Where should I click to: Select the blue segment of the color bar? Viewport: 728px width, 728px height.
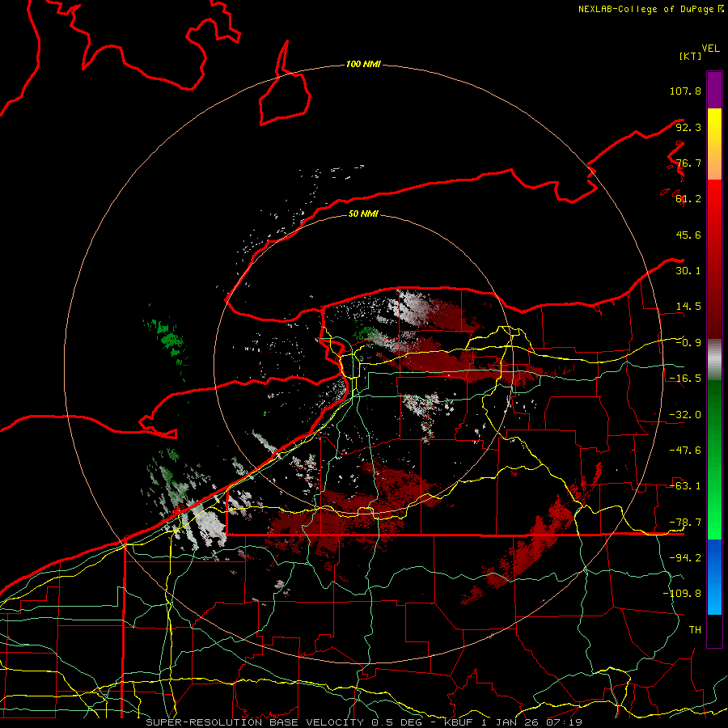[714, 577]
